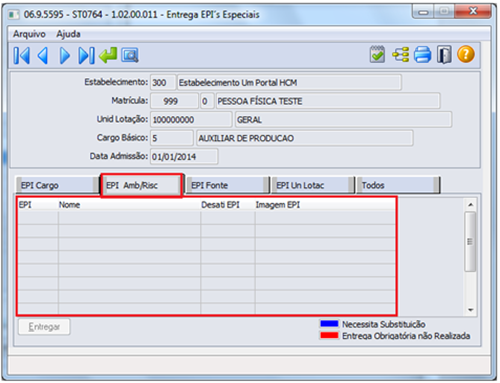
Task: Click the Imagem EPI column header
Action: coord(325,205)
